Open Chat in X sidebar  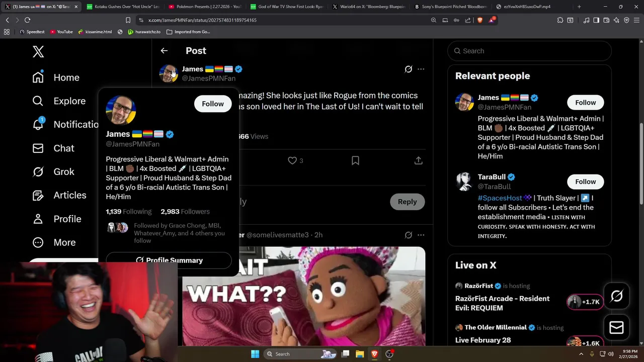[53, 148]
